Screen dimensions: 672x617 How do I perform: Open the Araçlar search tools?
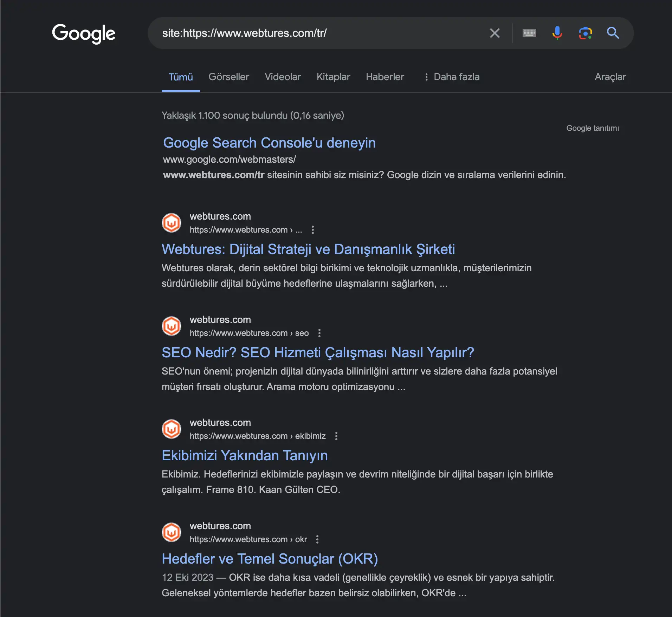[x=610, y=77]
